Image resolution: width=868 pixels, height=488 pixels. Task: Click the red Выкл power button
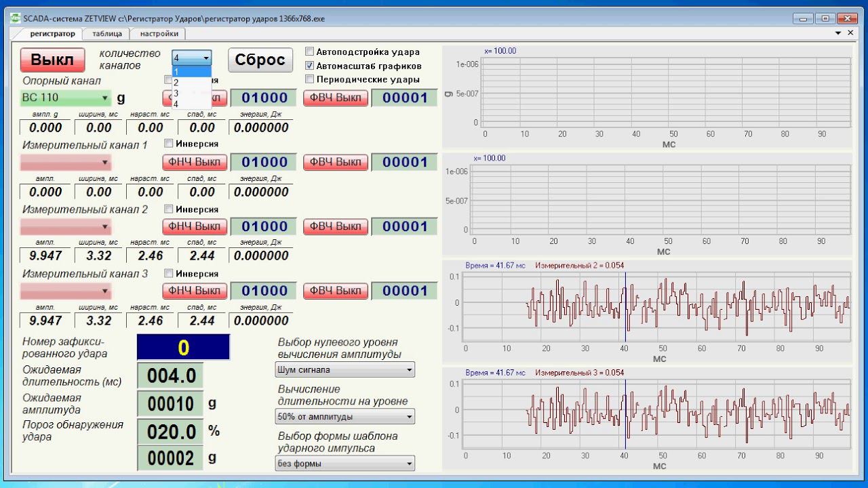(52, 60)
